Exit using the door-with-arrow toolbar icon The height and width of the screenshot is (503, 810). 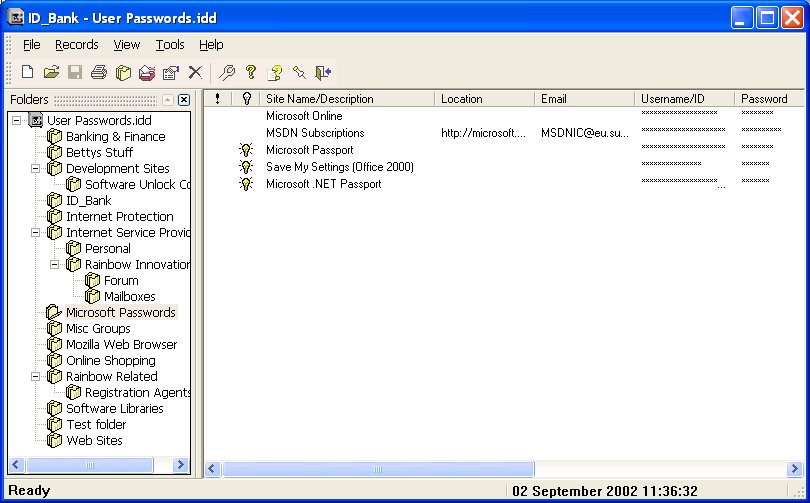pos(323,72)
